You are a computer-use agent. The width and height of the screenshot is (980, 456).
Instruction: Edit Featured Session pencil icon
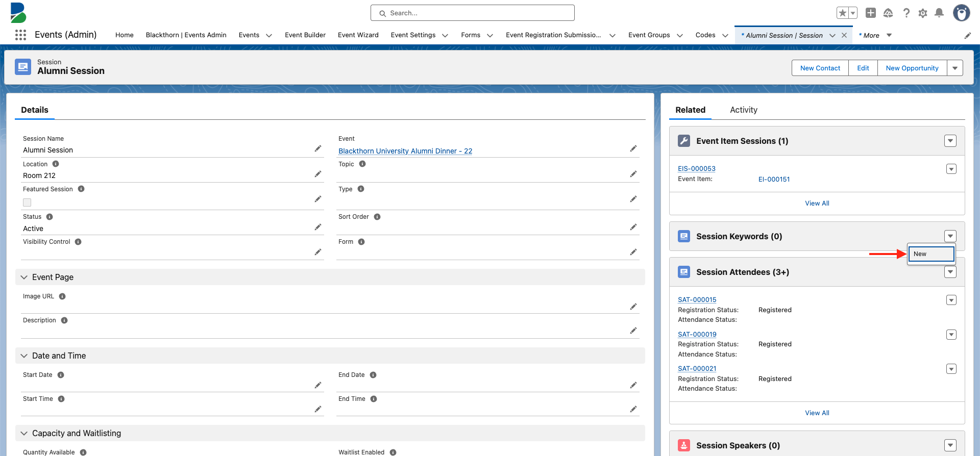click(x=318, y=199)
